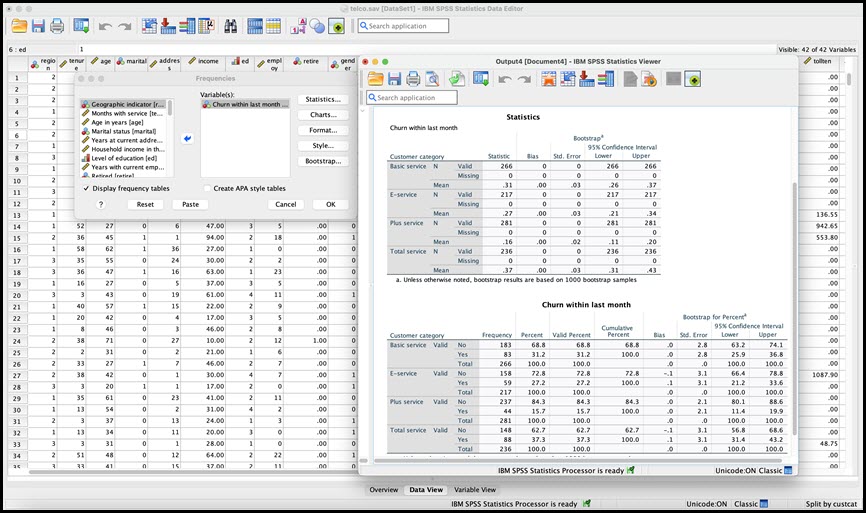Click Data Editor horizontal scrollbar
Image resolution: width=866 pixels, height=513 pixels.
(193, 472)
